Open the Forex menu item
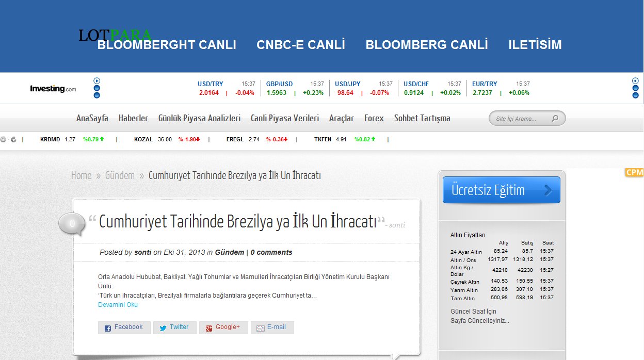Image resolution: width=644 pixels, height=360 pixels. pyautogui.click(x=374, y=118)
